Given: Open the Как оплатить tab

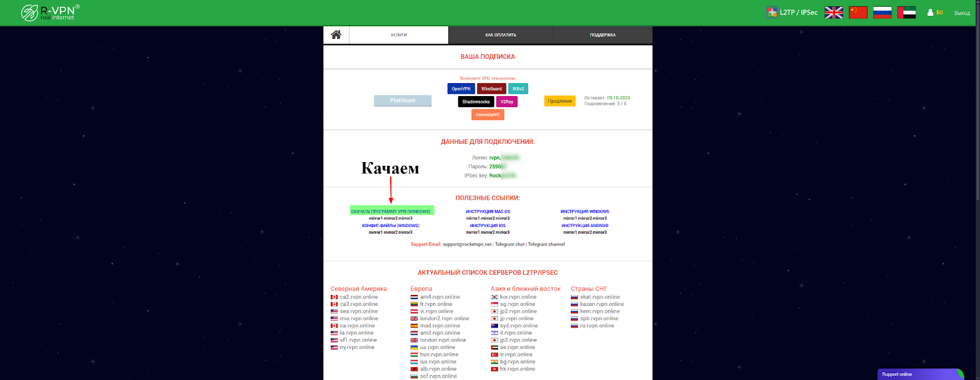Looking at the screenshot, I should 500,35.
